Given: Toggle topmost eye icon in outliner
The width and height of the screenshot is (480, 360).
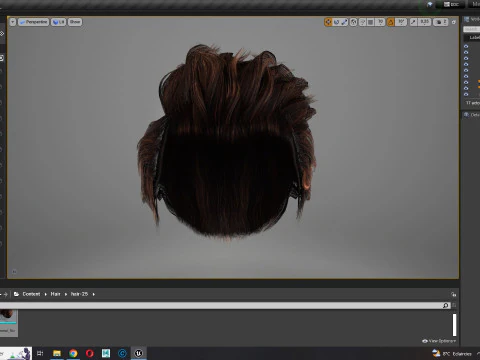Looking at the screenshot, I should [x=466, y=46].
